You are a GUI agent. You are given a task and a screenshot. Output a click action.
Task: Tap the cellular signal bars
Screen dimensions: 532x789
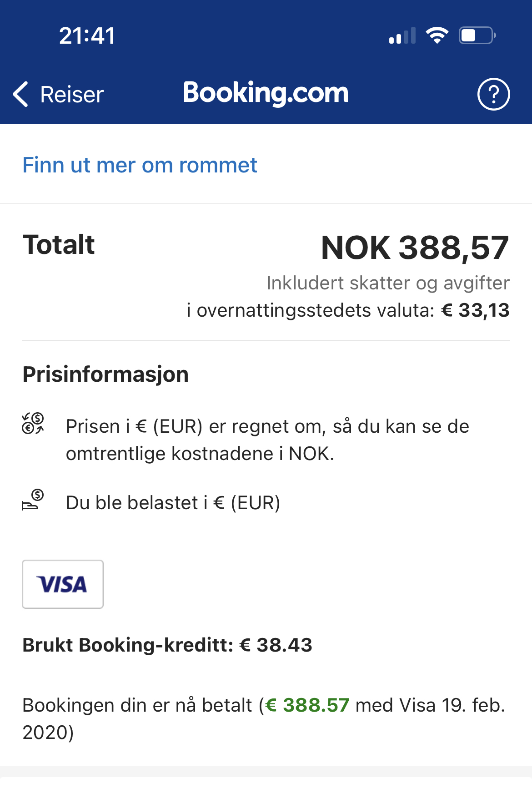pyautogui.click(x=402, y=35)
